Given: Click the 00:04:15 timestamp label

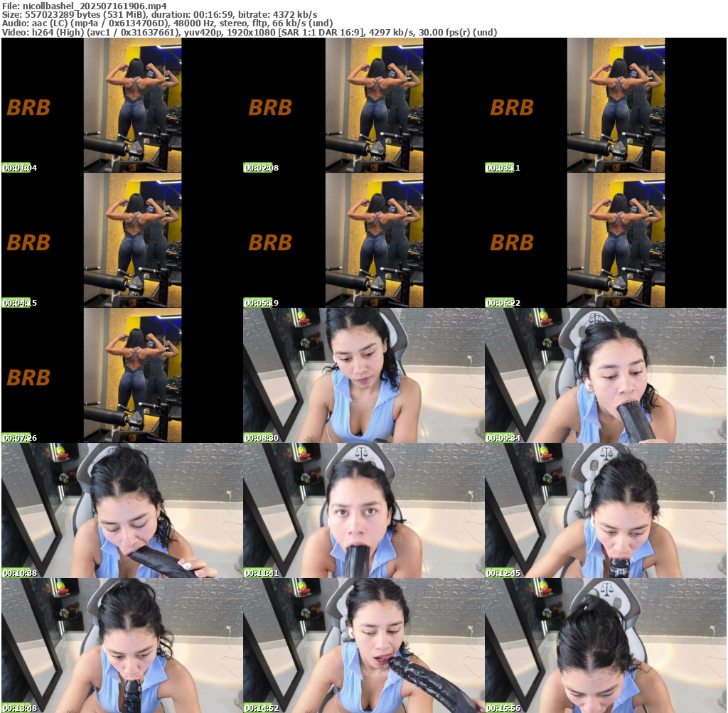Looking at the screenshot, I should (x=19, y=303).
